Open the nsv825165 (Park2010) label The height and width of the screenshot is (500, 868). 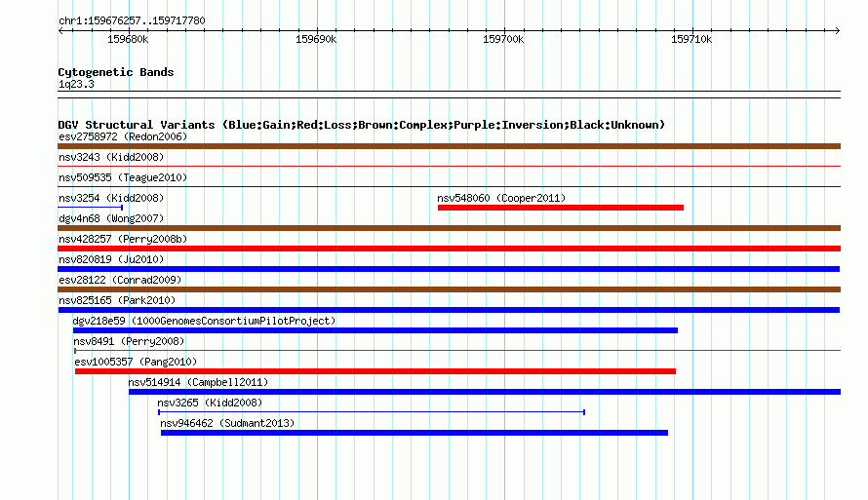tap(117, 300)
